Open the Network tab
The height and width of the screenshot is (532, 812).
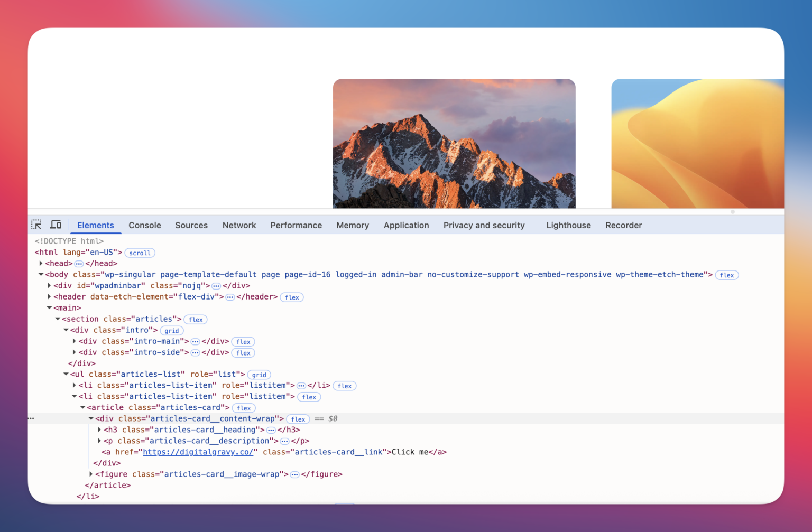239,225
